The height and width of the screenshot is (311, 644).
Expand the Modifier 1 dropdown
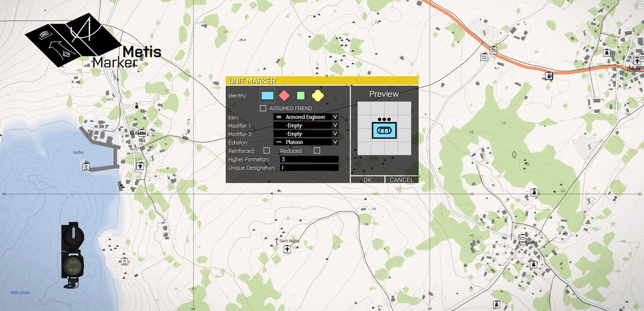coord(306,125)
